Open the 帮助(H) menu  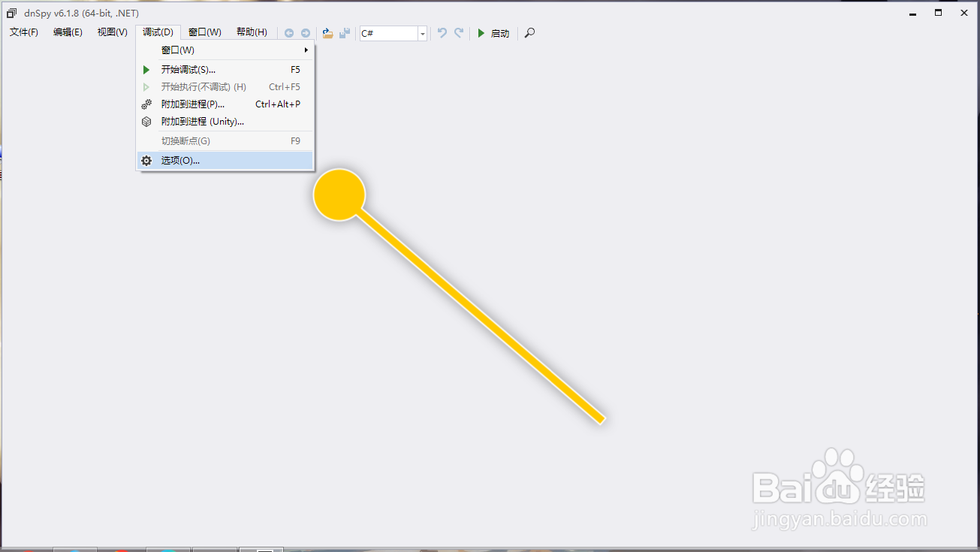pos(252,32)
